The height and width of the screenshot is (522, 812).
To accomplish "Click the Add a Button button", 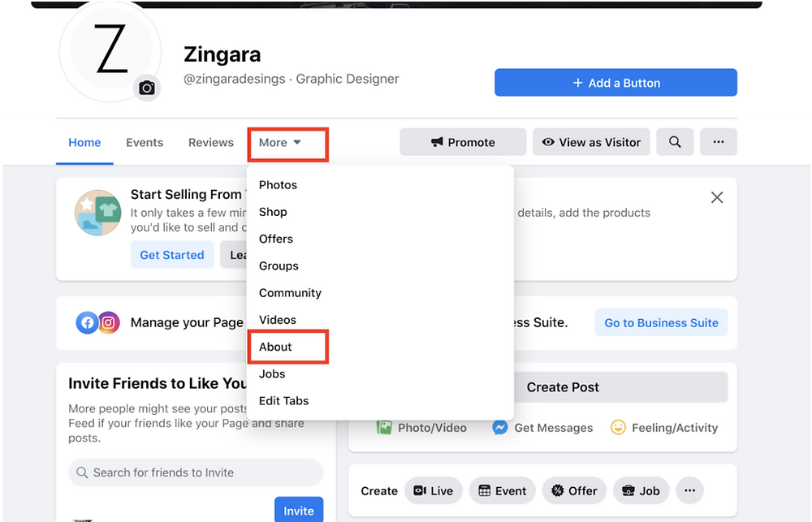I will [x=615, y=82].
